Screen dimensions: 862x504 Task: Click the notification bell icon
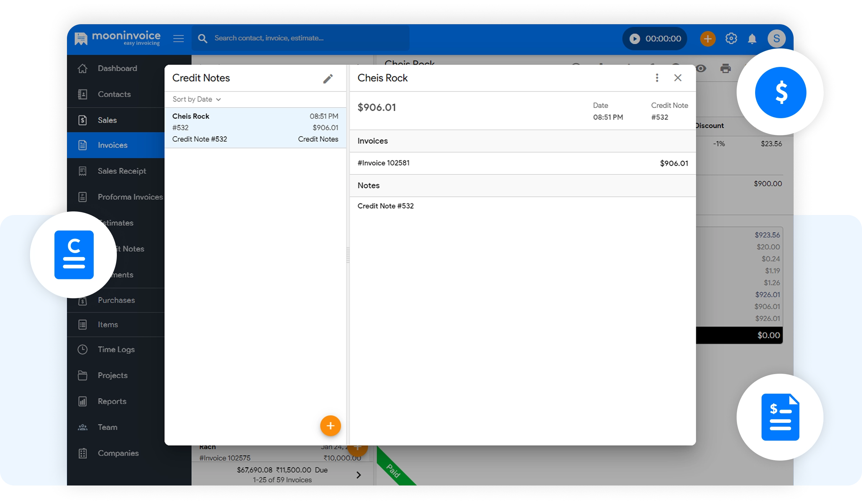[x=752, y=38]
